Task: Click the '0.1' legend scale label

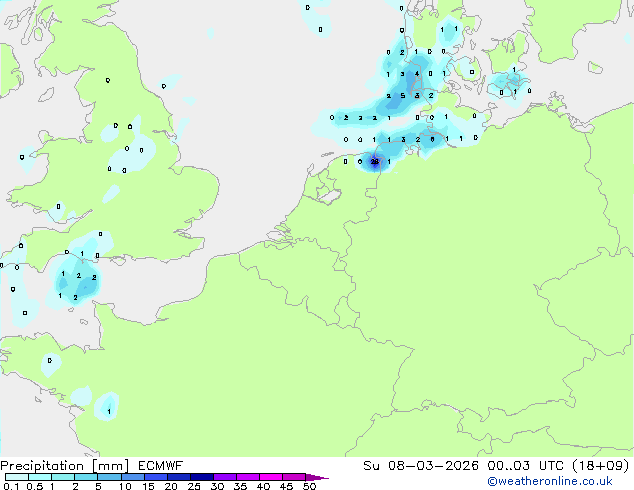Action: coord(12,486)
